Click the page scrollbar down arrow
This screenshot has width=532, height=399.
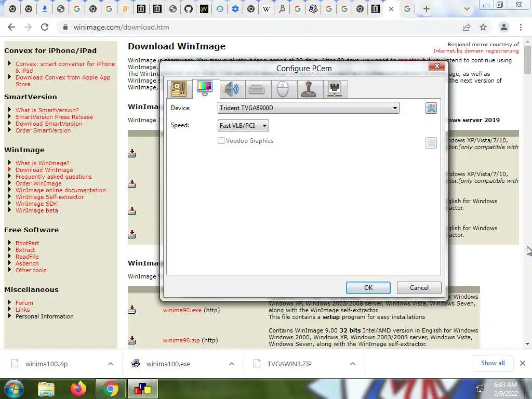pos(527,344)
